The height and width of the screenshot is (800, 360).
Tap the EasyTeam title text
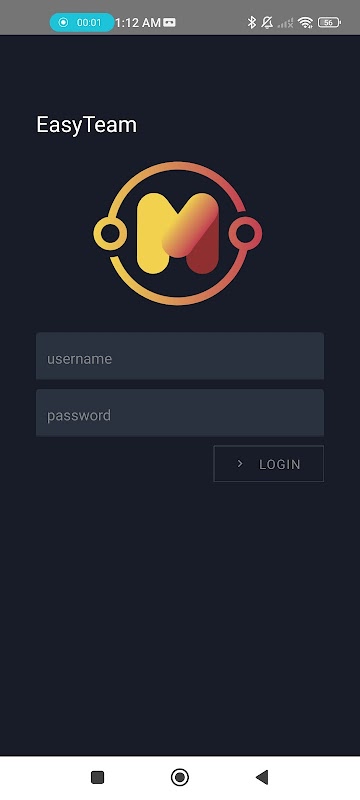pos(87,125)
